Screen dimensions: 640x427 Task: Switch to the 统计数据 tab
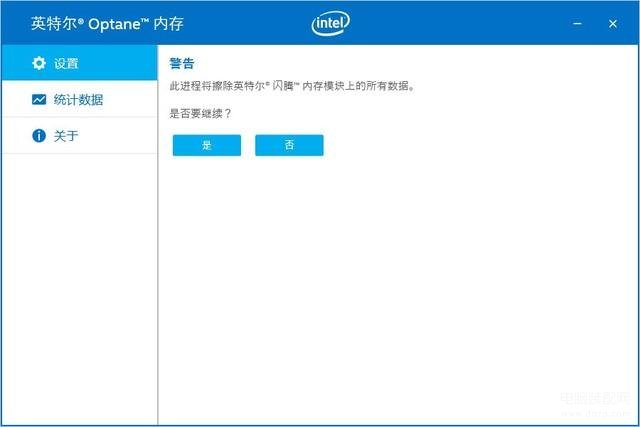[79, 99]
